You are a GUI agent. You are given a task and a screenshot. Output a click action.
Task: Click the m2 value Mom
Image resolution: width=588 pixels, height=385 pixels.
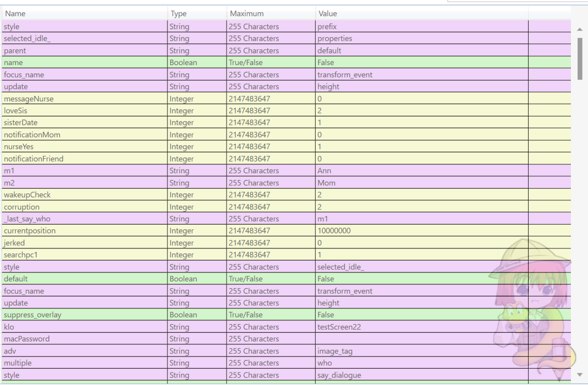click(327, 183)
